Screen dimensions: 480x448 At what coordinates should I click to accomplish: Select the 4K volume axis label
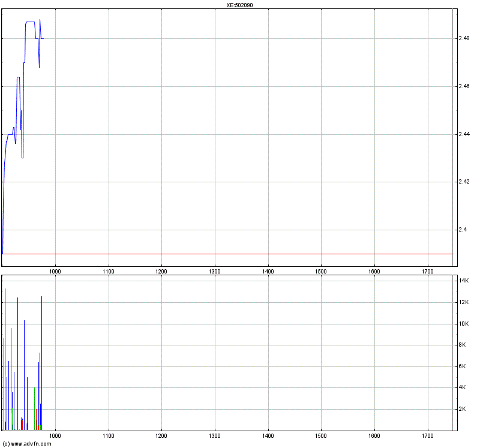click(462, 387)
